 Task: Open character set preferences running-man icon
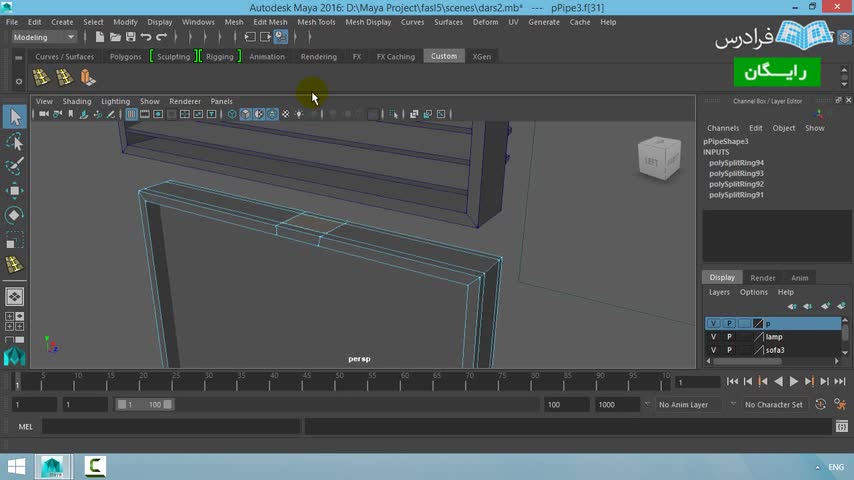pyautogui.click(x=840, y=404)
